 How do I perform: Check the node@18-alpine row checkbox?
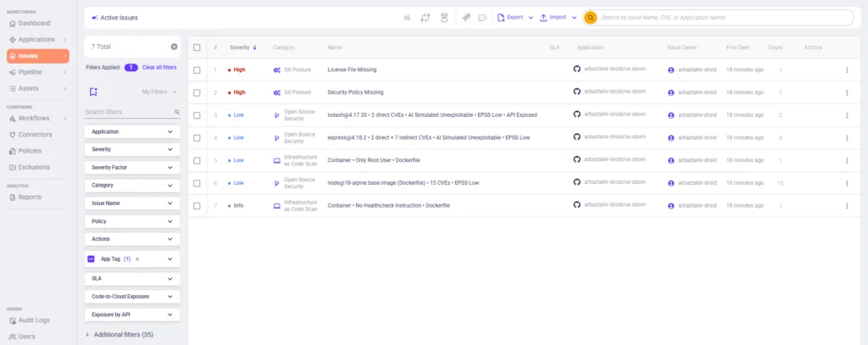tap(197, 183)
